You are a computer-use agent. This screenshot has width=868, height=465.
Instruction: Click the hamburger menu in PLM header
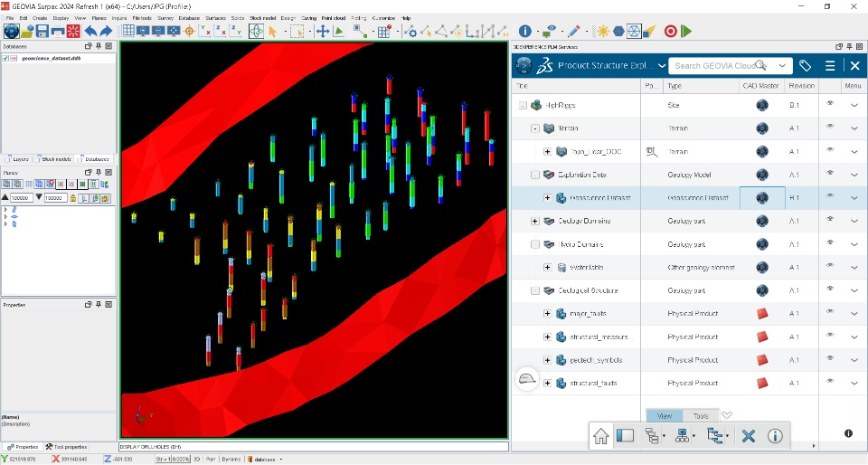tap(830, 66)
